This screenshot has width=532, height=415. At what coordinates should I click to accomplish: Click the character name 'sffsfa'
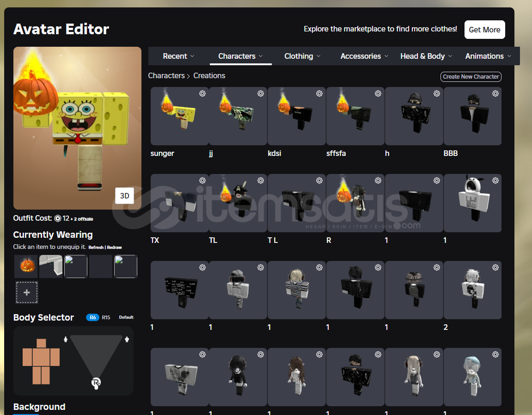[336, 154]
